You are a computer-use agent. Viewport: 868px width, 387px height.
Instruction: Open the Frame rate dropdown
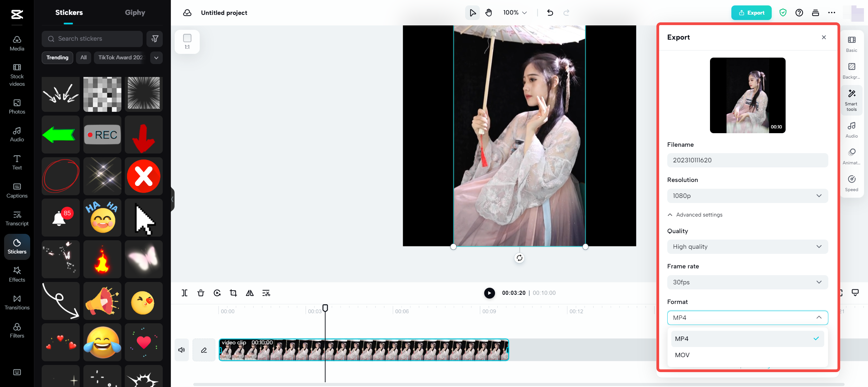click(x=747, y=282)
